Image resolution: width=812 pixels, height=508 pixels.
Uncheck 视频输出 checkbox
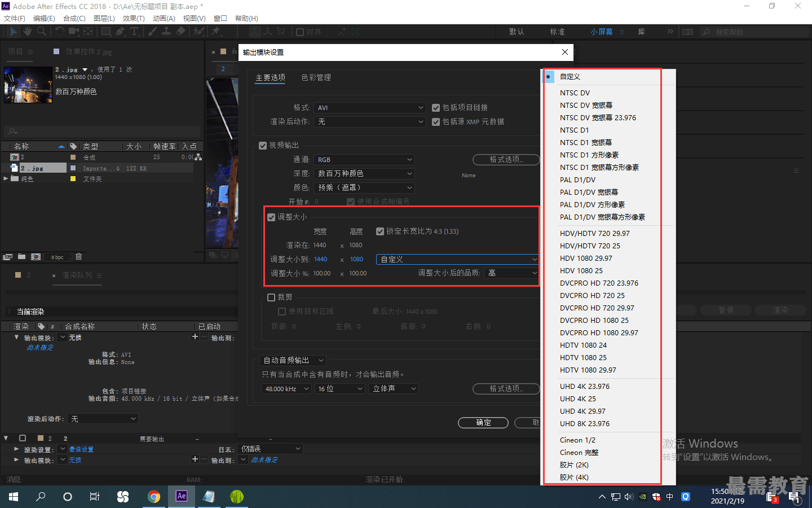coord(263,146)
